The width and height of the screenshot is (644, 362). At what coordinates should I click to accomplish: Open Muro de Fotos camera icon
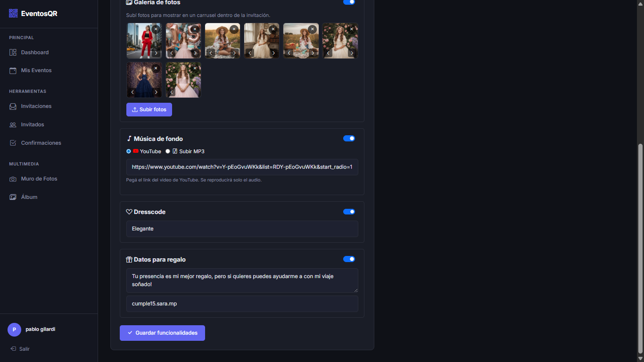(13, 179)
